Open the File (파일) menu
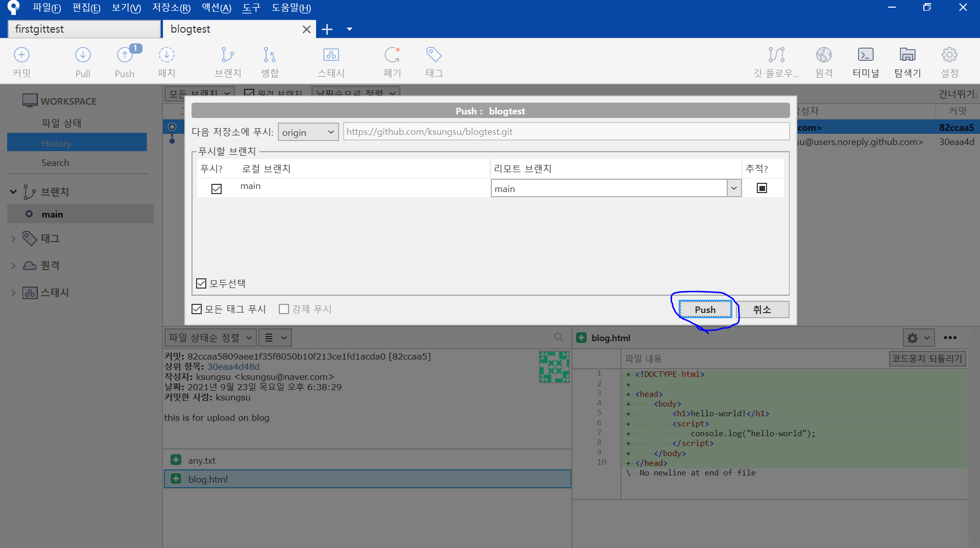Image resolution: width=980 pixels, height=548 pixels. 46,8
